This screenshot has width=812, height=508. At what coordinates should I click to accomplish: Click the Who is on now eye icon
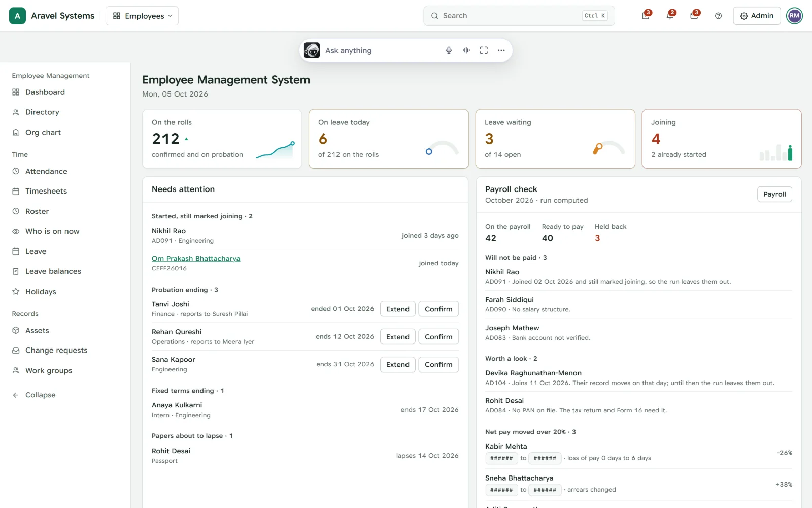[16, 231]
